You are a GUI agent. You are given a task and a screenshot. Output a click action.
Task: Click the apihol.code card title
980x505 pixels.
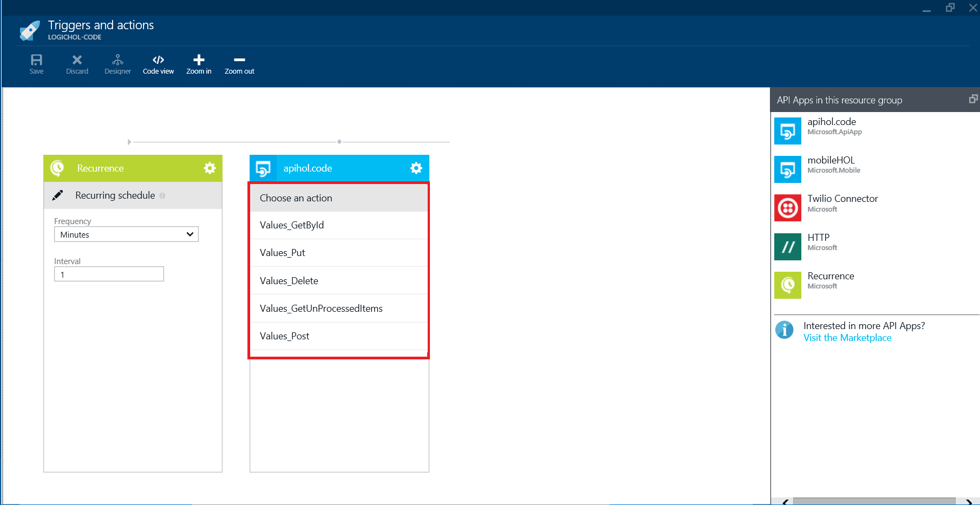pyautogui.click(x=308, y=168)
